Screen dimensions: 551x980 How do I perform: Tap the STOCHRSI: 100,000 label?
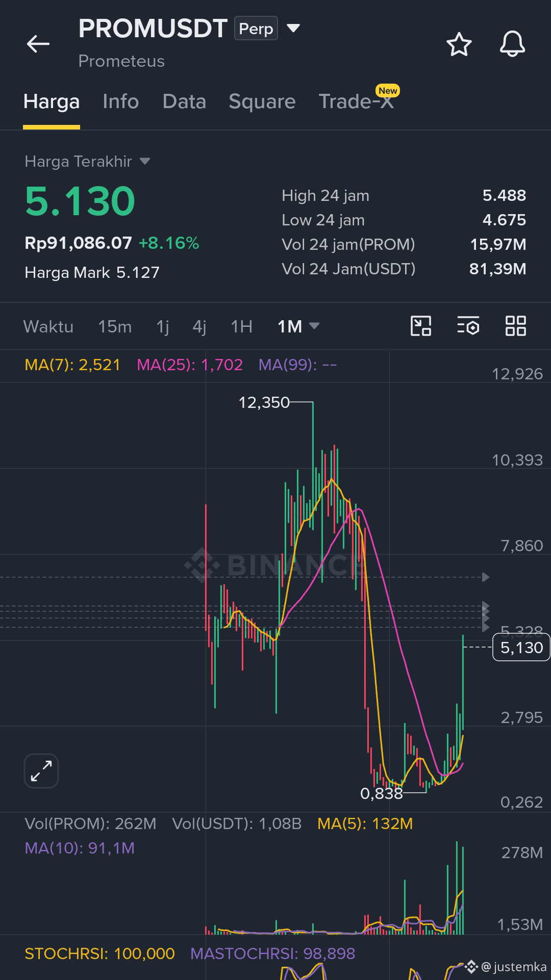coord(99,953)
